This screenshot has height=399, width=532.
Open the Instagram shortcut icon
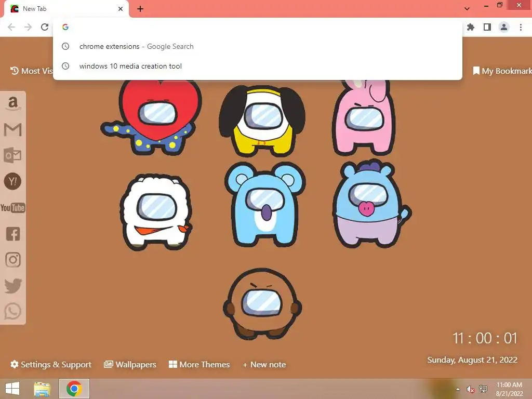13,260
